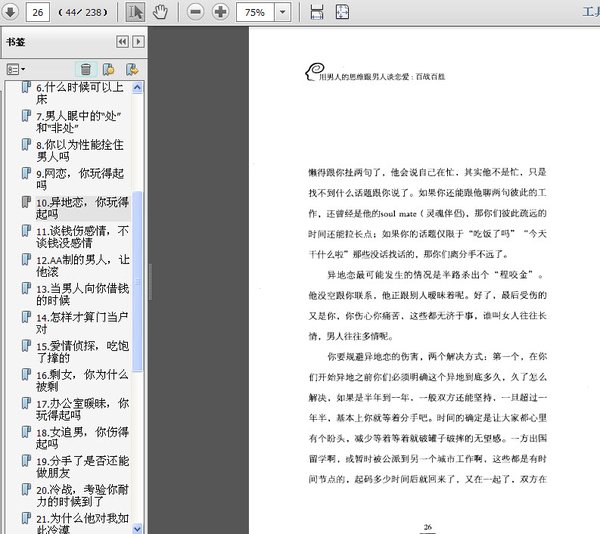Image resolution: width=600 pixels, height=534 pixels.
Task: Click the paragraph starting 异地恋最可能发生
Action: point(427,306)
